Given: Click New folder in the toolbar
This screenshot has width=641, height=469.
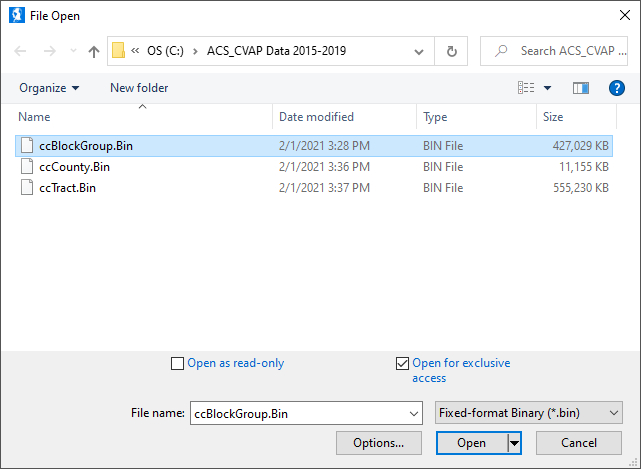Looking at the screenshot, I should [139, 88].
